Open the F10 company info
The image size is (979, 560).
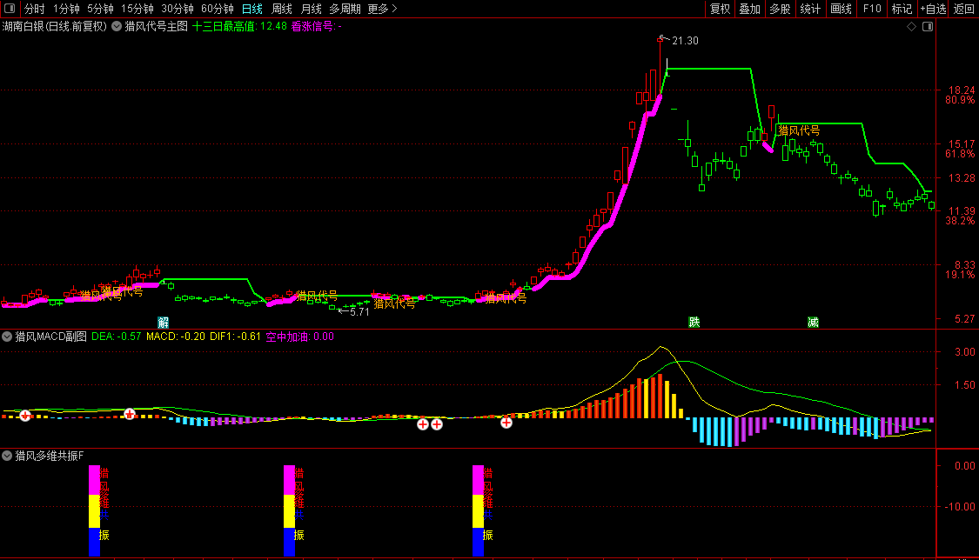point(872,9)
